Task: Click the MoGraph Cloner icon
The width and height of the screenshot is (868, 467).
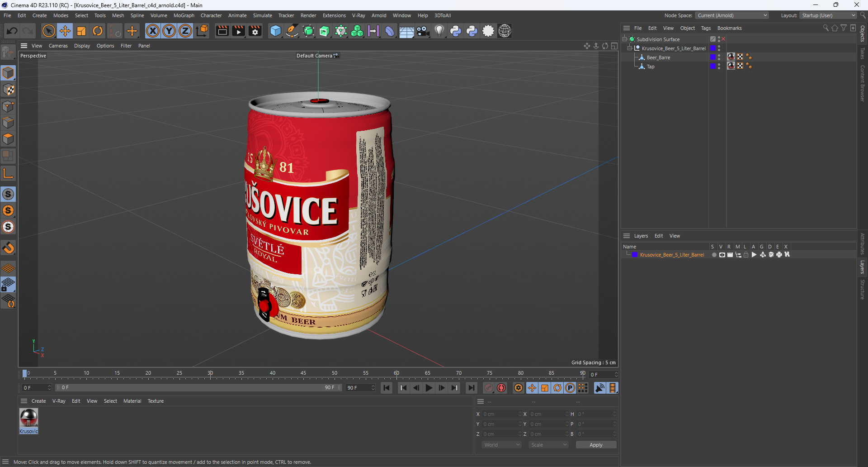Action: [357, 31]
